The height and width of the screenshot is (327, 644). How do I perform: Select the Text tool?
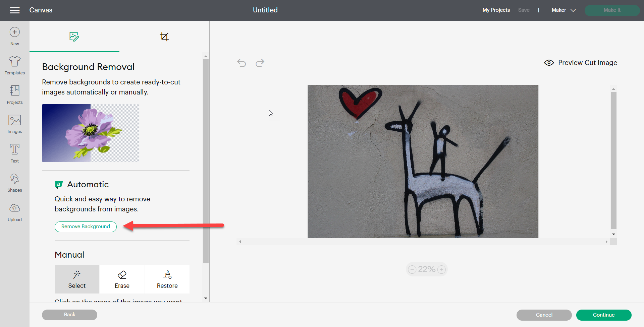click(x=14, y=153)
